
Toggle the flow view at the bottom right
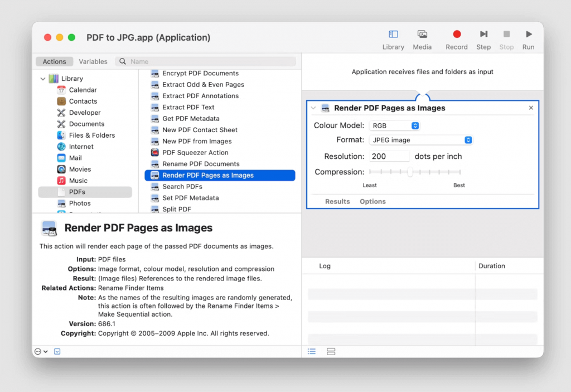331,351
